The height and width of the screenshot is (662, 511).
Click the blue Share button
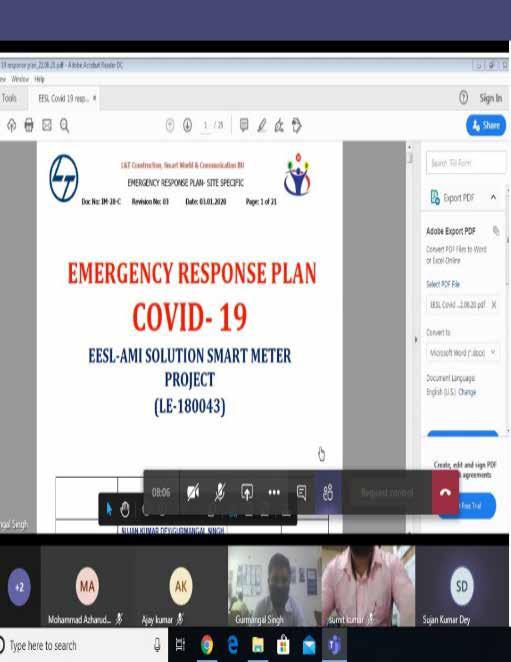pos(486,125)
